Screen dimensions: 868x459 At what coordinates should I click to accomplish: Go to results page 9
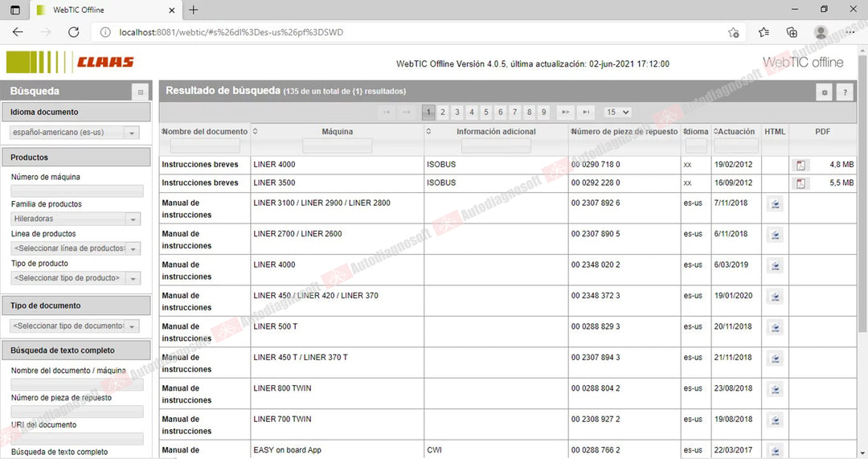point(543,112)
